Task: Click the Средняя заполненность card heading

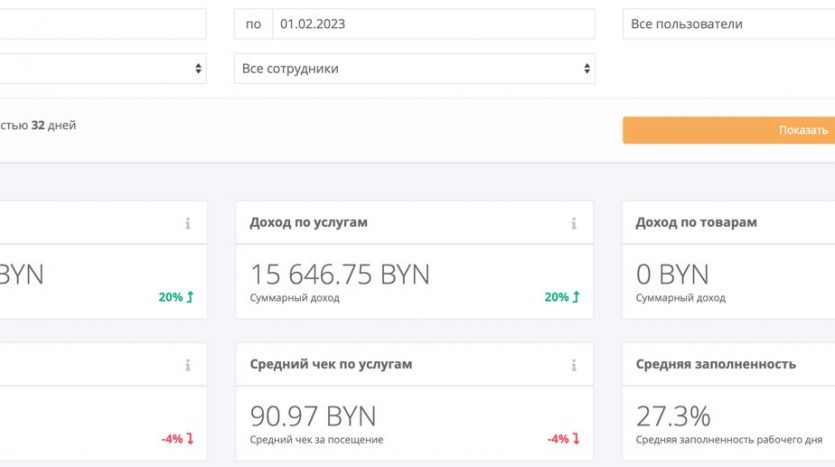Action: 715,364
